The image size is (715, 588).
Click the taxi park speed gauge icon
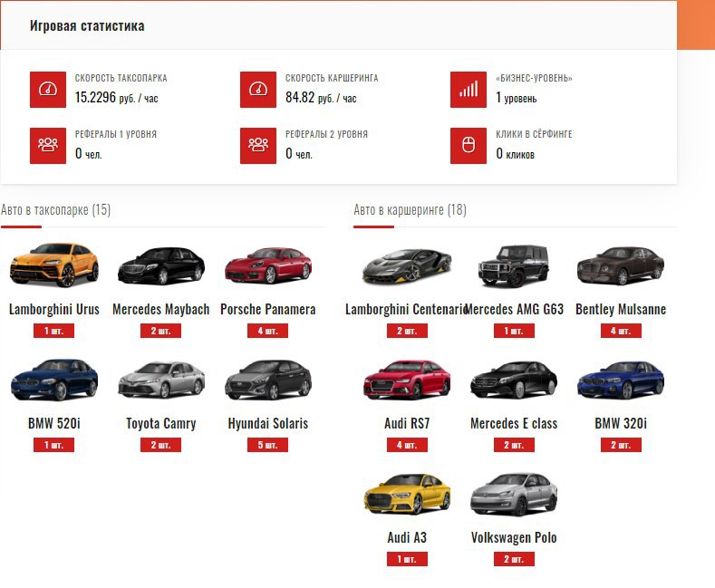[48, 90]
